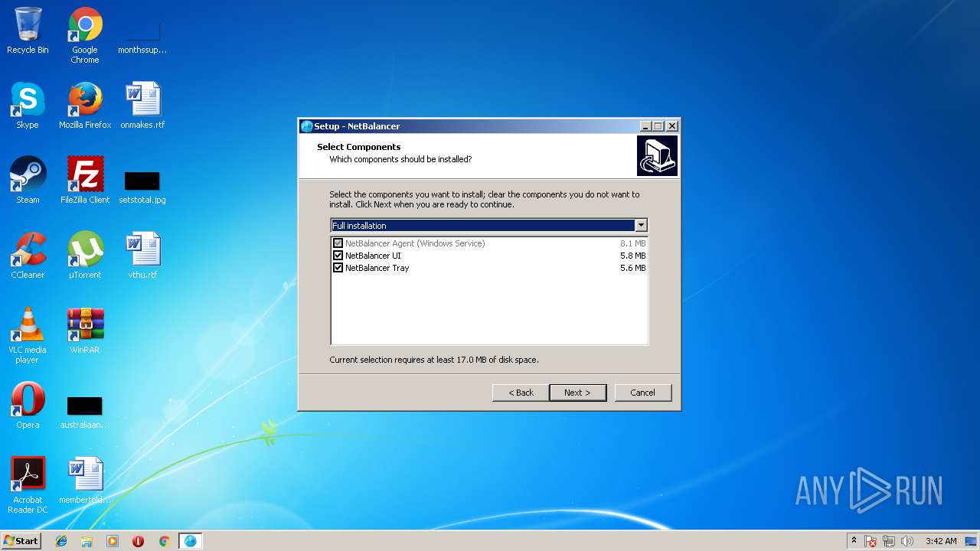Open Windows Explorer from the taskbar

[87, 541]
